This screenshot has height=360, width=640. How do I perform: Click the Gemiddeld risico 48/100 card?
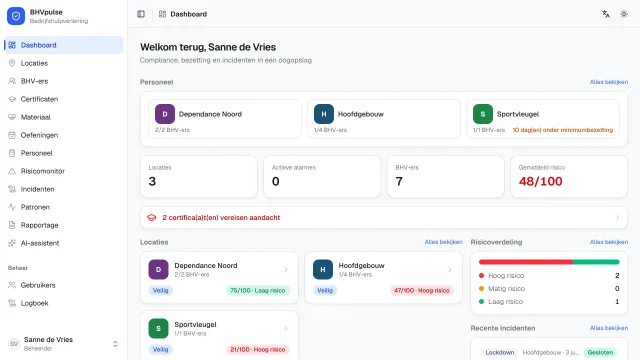click(569, 176)
